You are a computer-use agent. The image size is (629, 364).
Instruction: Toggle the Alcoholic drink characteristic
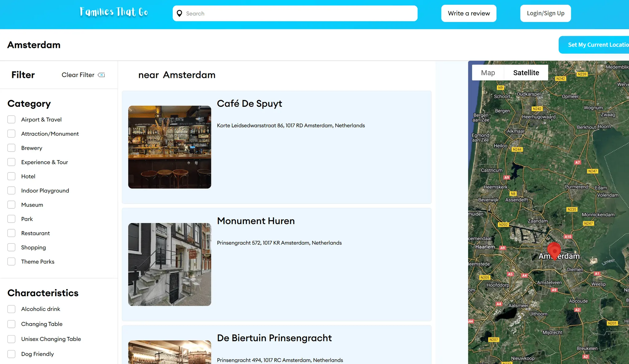[11, 309]
